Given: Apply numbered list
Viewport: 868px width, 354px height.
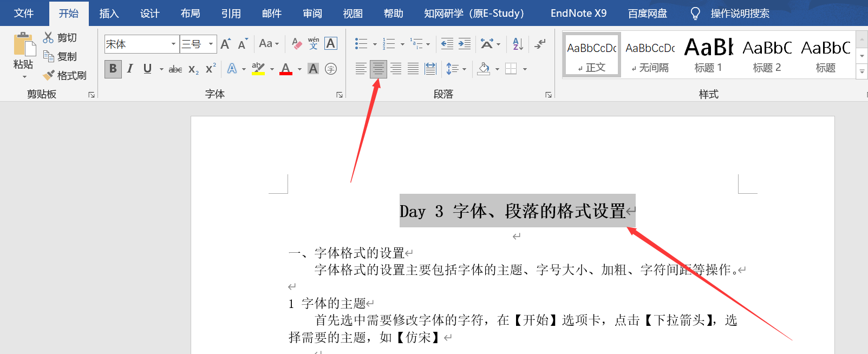Looking at the screenshot, I should tap(389, 44).
